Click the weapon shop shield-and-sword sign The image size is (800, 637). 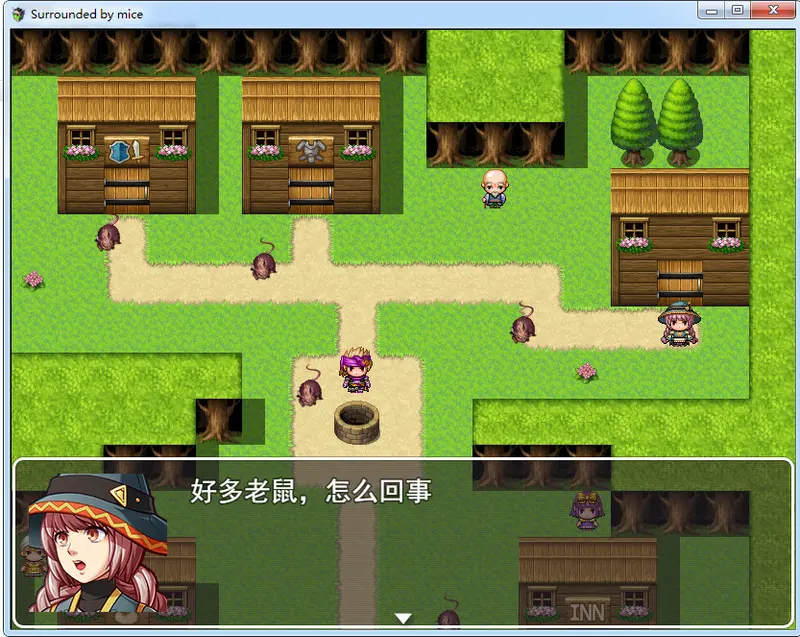click(x=127, y=151)
